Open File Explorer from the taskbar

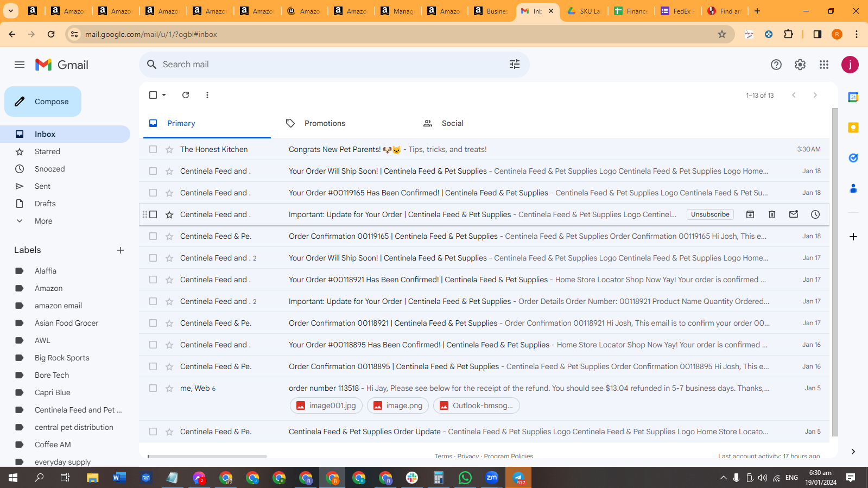[x=93, y=478]
